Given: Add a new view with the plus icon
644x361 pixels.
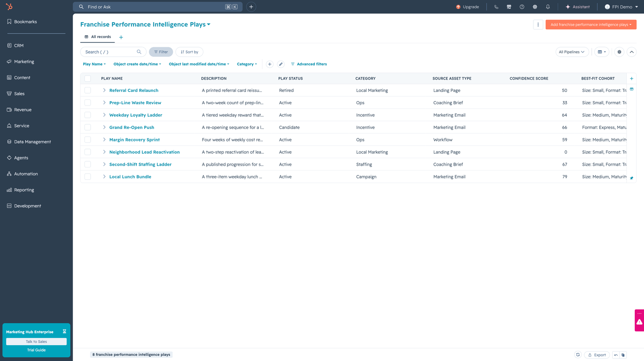Looking at the screenshot, I should (121, 37).
